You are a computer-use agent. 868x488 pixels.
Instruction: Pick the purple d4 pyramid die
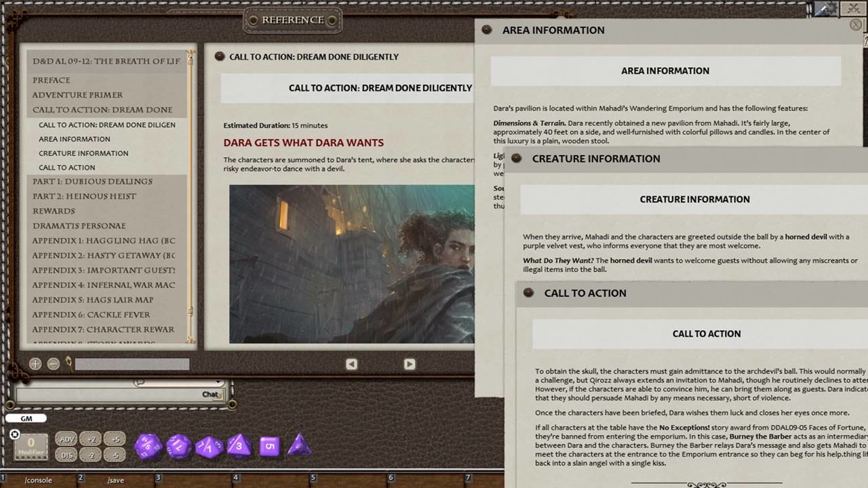coord(299,445)
